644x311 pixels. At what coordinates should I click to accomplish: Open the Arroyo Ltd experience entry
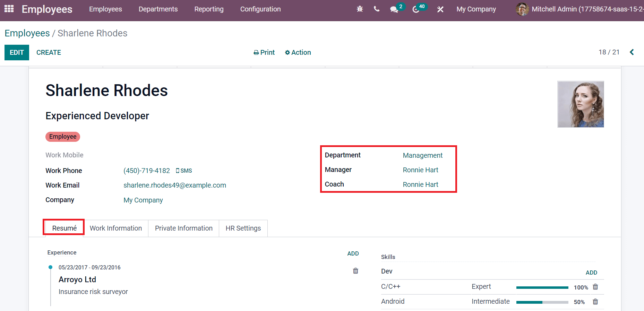(77, 279)
